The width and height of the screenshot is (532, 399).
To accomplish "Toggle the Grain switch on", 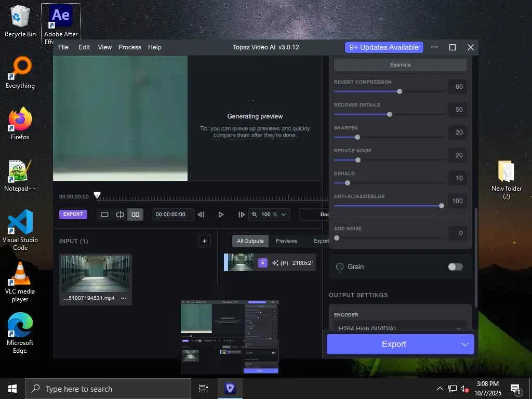I will pos(455,267).
